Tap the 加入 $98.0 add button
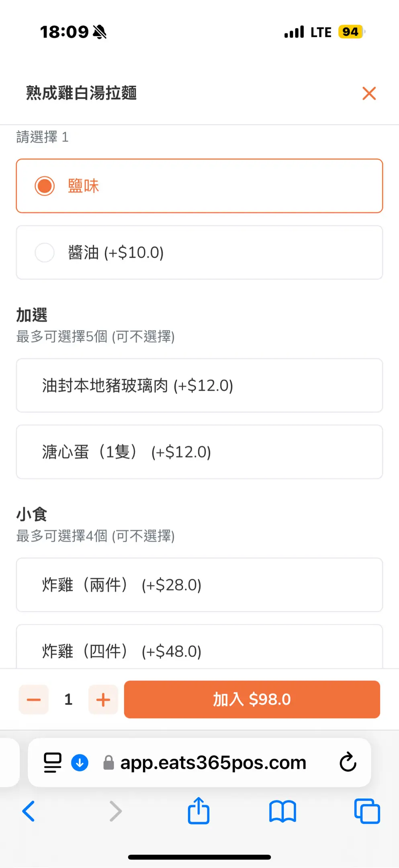399x868 pixels. point(252,699)
